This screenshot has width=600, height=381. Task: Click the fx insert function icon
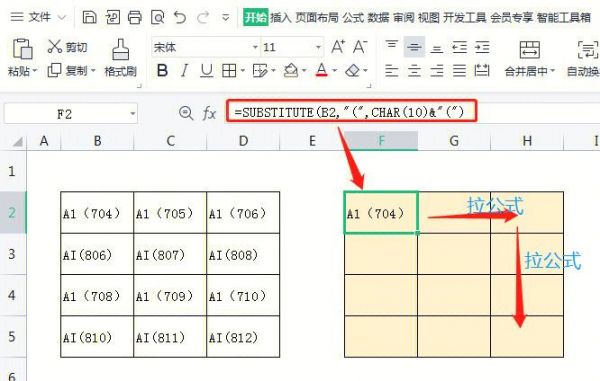(209, 113)
